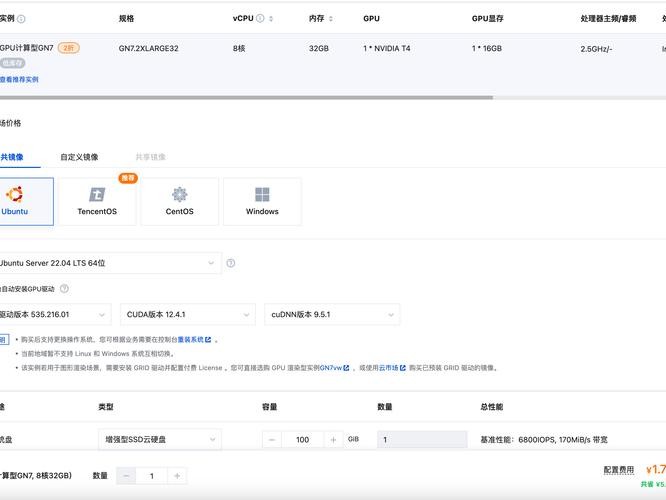The height and width of the screenshot is (500, 666).
Task: Open the cuDNN版本 9.5.1 dropdown
Action: click(332, 314)
